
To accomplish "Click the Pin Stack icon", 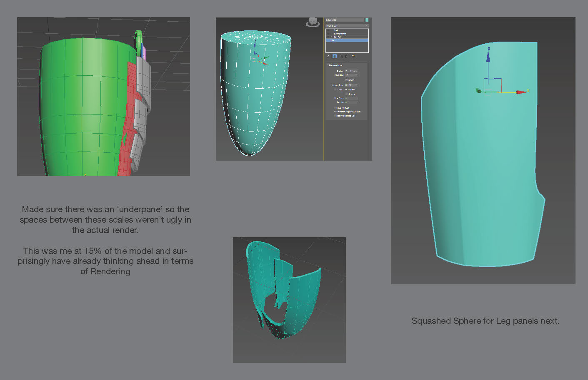I will click(x=328, y=56).
